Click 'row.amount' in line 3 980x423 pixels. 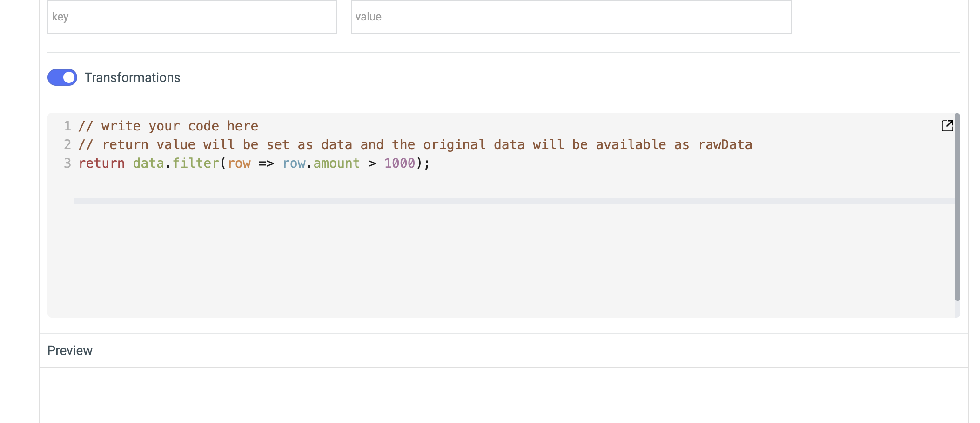click(x=321, y=164)
